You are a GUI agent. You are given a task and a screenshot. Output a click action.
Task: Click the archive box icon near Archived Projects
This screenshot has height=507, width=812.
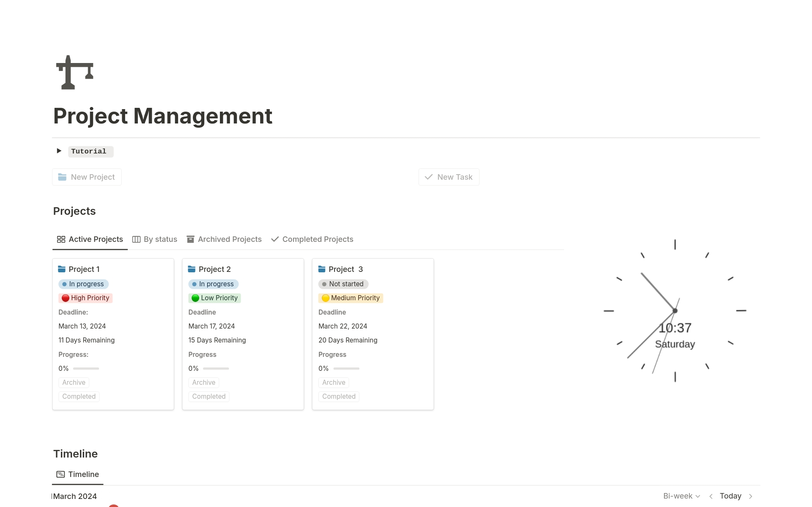click(x=191, y=239)
